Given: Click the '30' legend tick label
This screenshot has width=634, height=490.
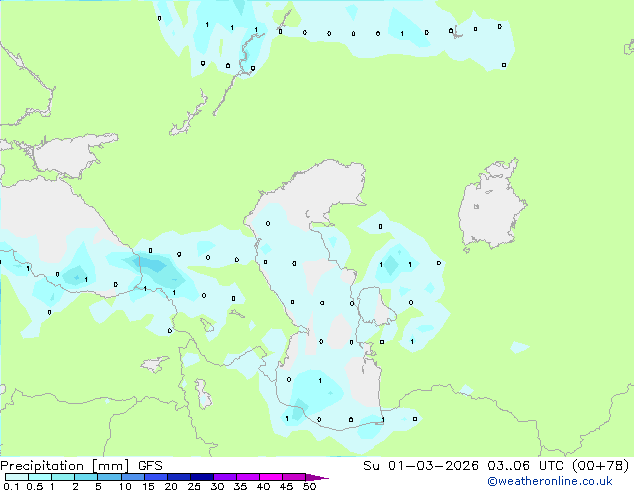Looking at the screenshot, I should pyautogui.click(x=217, y=486).
